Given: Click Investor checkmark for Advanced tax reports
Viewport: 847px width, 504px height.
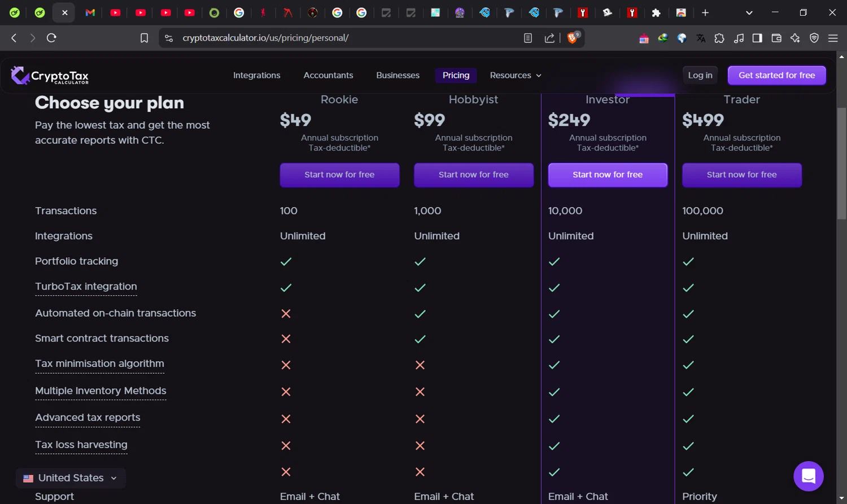Looking at the screenshot, I should pos(554,419).
